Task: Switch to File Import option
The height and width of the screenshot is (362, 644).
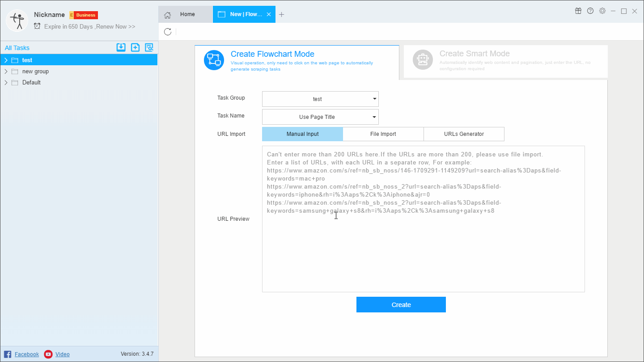Action: coord(383,134)
